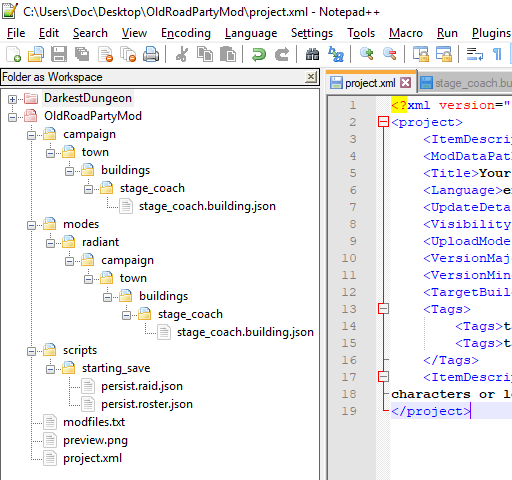512x480 pixels.
Task: Undo last action
Action: tap(259, 54)
